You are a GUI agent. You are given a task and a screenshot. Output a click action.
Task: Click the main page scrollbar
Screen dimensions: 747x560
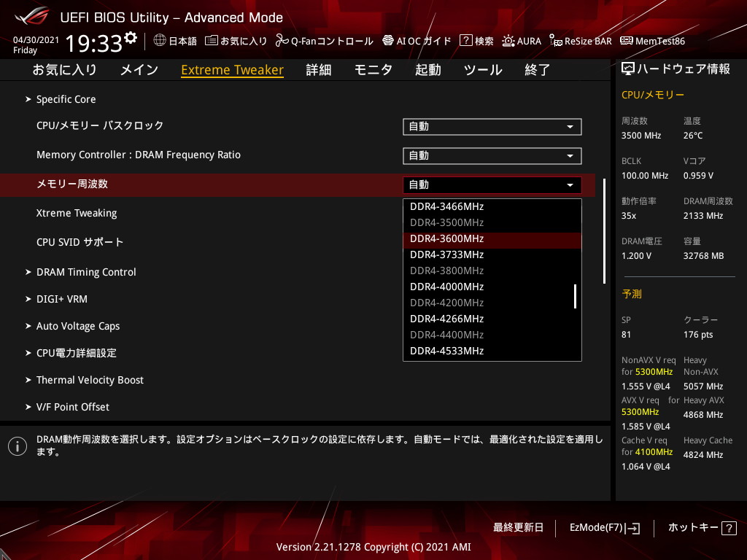(x=604, y=231)
